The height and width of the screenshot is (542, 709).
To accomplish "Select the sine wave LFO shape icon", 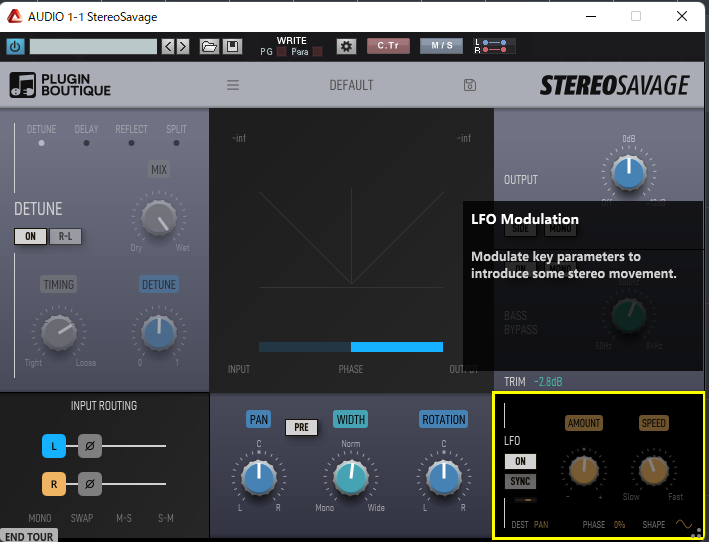I will click(684, 524).
